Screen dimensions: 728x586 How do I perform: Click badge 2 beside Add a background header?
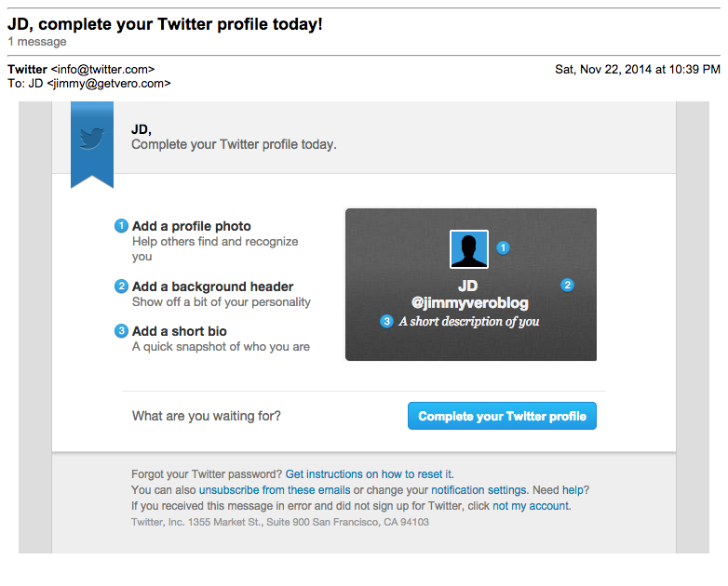(x=121, y=286)
